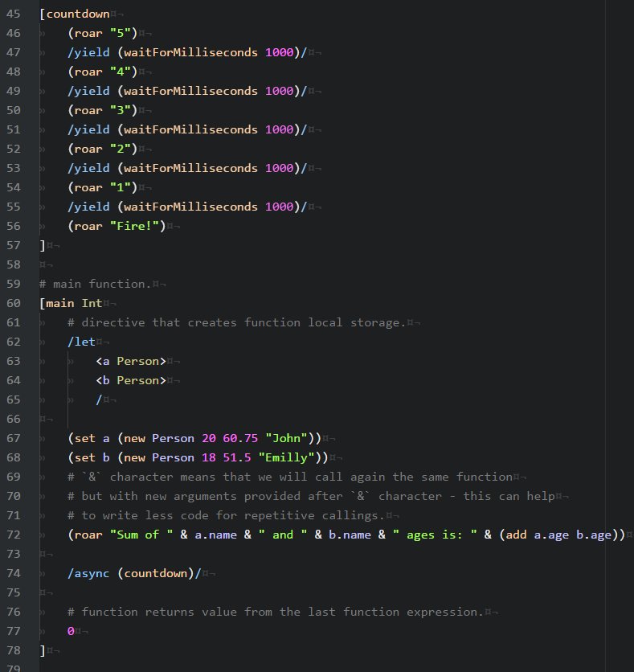Screen dimensions: 634x672
Task: Click the word countdown on line 45
Action: (78, 14)
